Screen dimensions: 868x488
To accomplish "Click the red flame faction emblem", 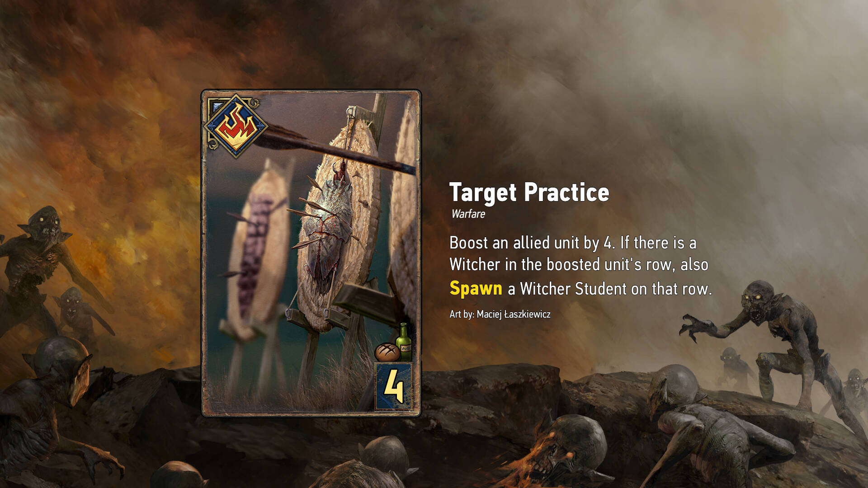I will (x=236, y=126).
